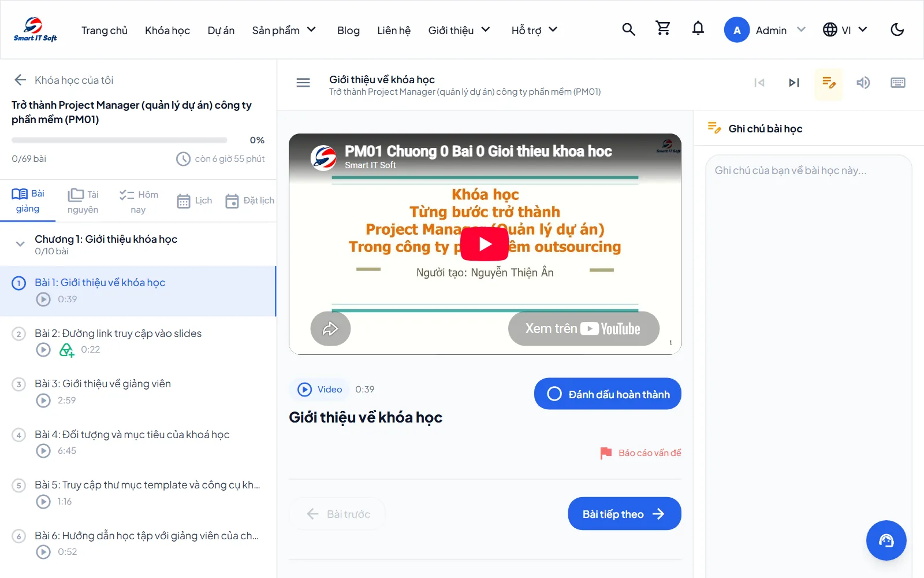This screenshot has width=924, height=578.
Task: Click Bài tiếp theo button
Action: 624,514
